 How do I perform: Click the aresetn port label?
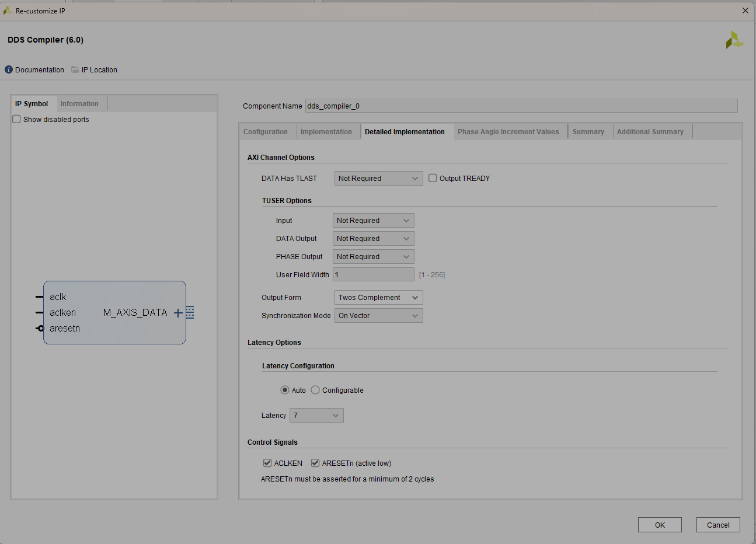click(65, 329)
